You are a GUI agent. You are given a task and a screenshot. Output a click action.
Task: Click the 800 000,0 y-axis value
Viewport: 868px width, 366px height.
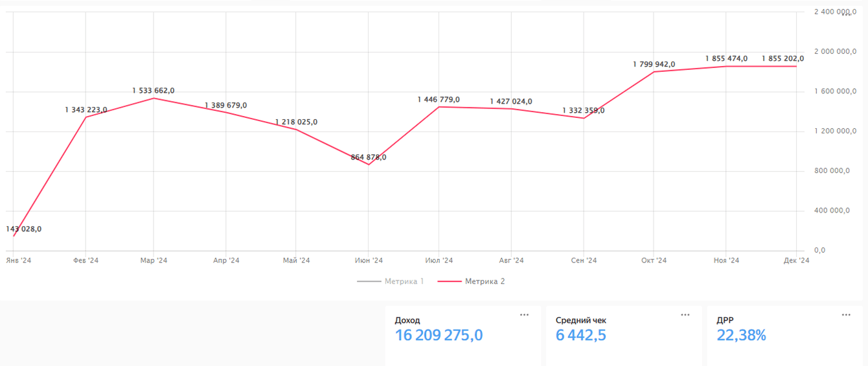832,171
